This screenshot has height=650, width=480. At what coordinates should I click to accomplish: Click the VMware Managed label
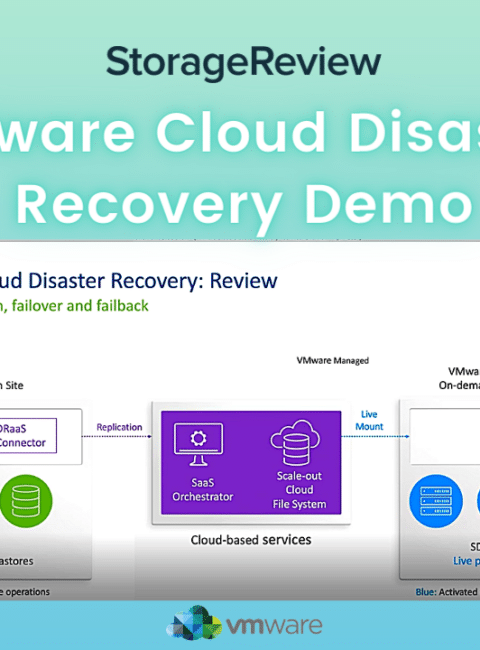click(x=332, y=360)
